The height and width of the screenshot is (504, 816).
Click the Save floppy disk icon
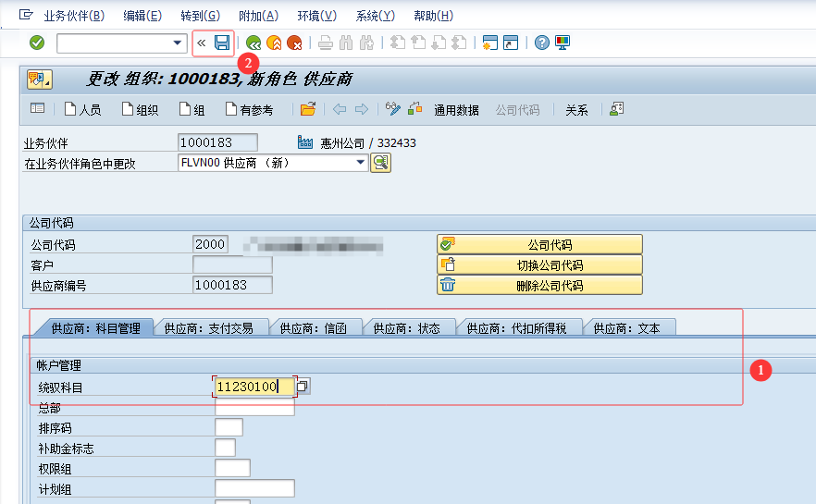tap(222, 43)
